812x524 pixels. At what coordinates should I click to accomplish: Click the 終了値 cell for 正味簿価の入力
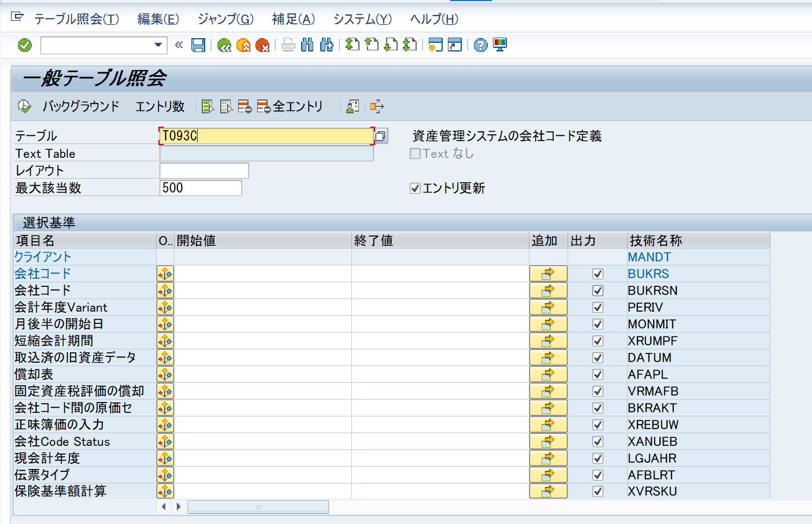coord(440,425)
